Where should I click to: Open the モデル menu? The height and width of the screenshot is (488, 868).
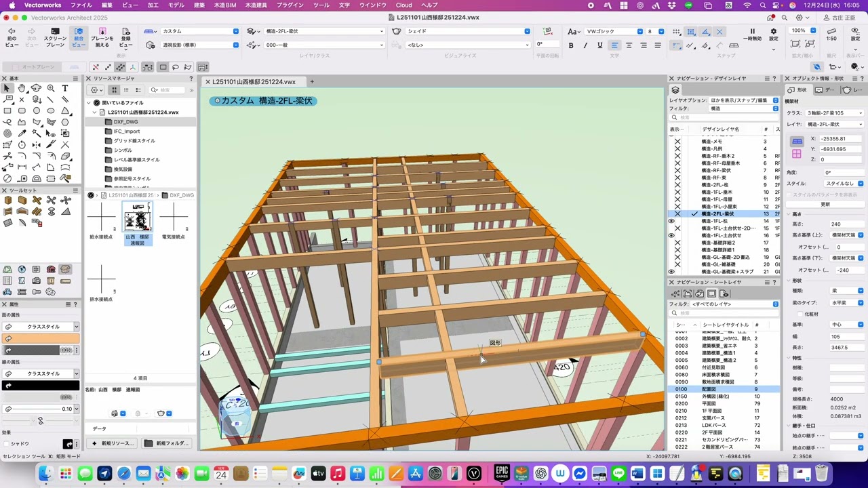[x=176, y=5]
